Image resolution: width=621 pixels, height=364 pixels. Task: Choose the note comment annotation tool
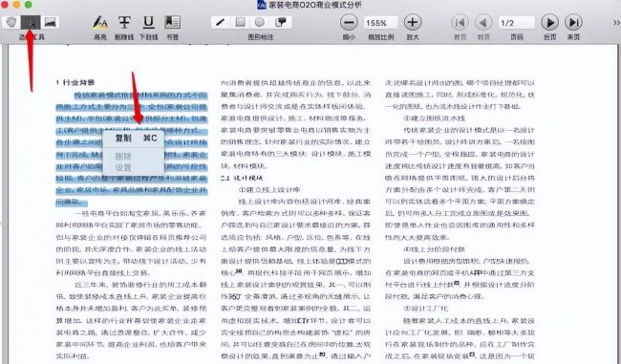281,22
